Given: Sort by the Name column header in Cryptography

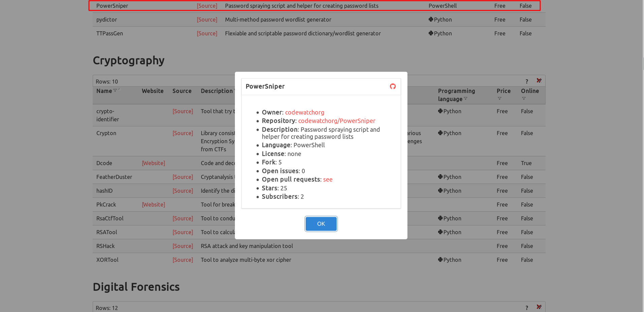Looking at the screenshot, I should 104,91.
